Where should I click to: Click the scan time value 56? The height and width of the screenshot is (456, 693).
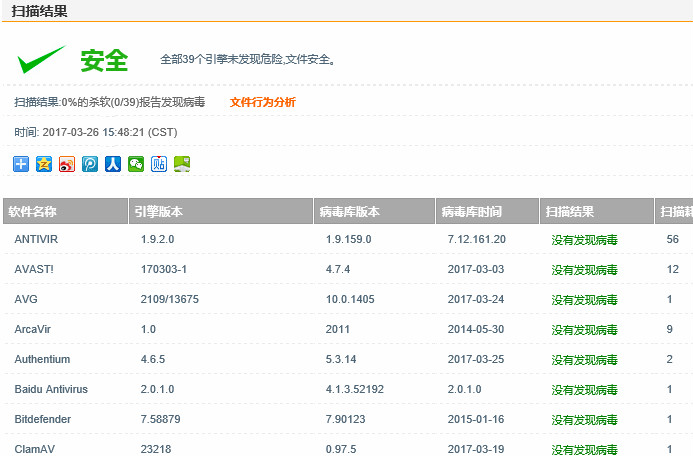(x=673, y=239)
